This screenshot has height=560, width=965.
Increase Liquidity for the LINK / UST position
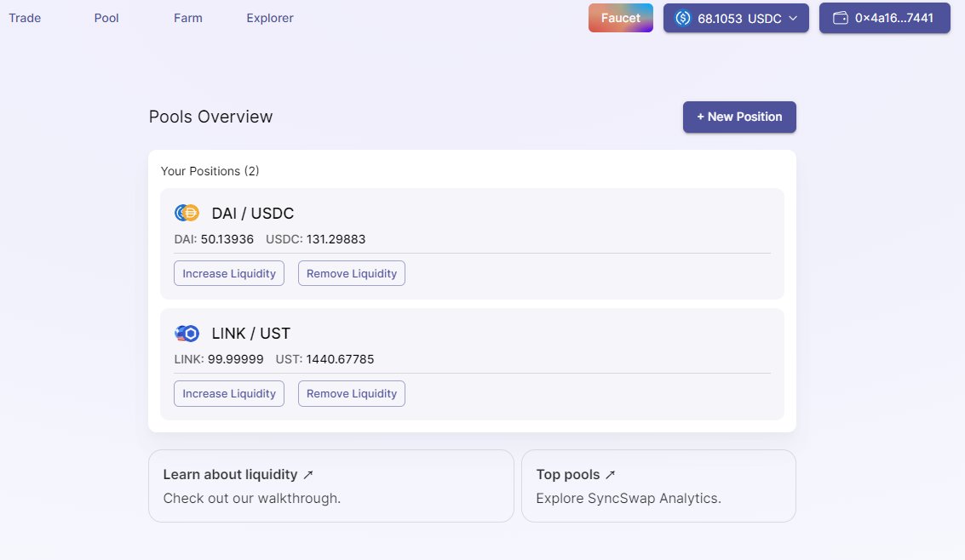coord(229,393)
